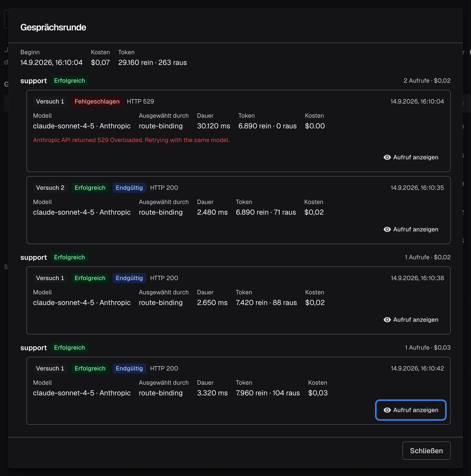Open 'Aufruf anzeigen' for HTTP 529 attempt
471x476 pixels.
[411, 157]
